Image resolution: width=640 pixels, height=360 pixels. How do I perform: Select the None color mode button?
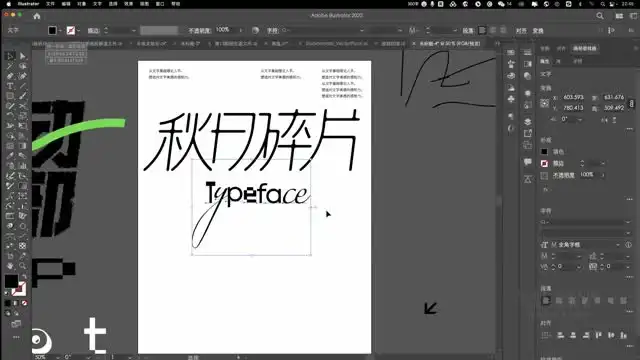click(24, 303)
